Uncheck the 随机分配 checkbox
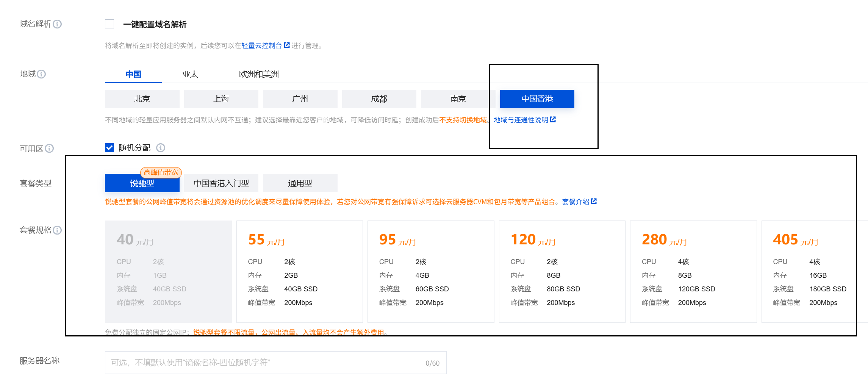The height and width of the screenshot is (377, 868). point(109,148)
